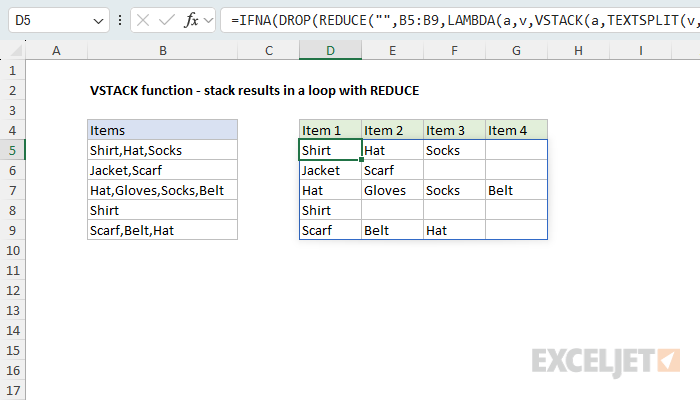This screenshot has height=400, width=700.
Task: Select column E header
Action: tap(392, 51)
